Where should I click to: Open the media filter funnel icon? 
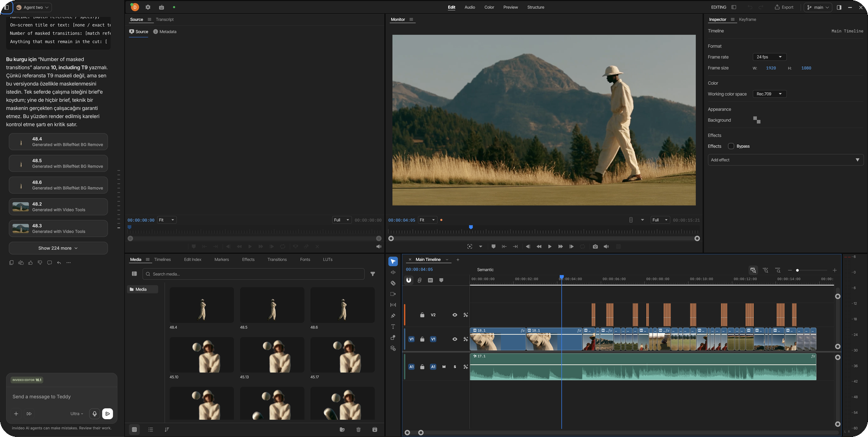click(373, 274)
